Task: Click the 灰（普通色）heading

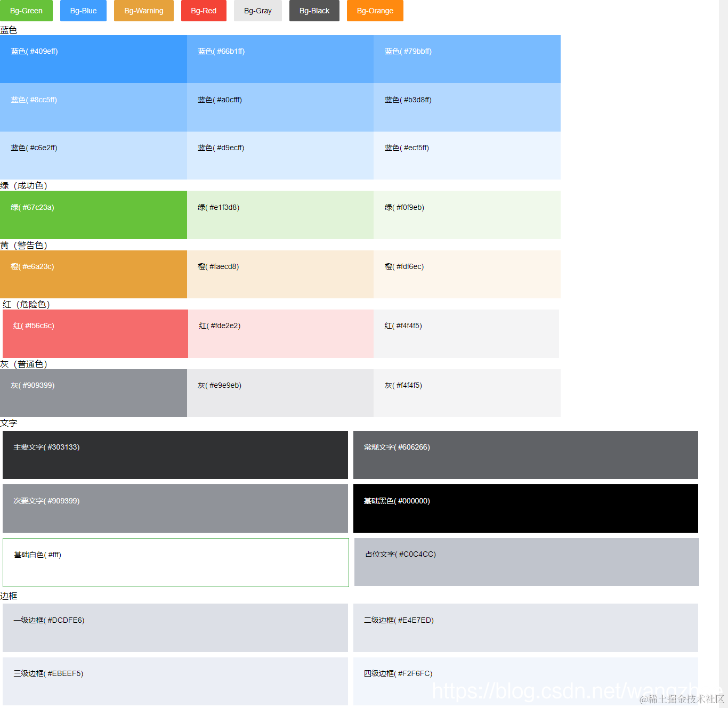Action: (24, 364)
